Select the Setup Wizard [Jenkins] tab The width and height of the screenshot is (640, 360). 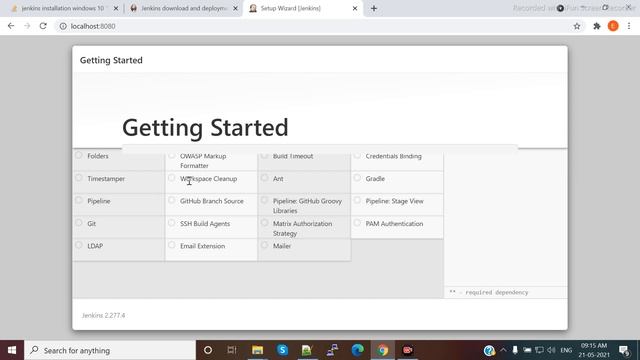point(303,8)
